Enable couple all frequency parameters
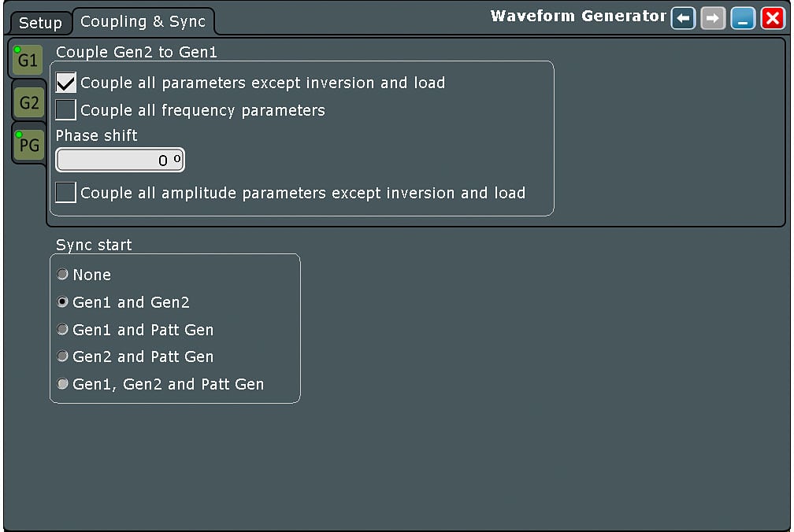794x532 pixels. pyautogui.click(x=66, y=110)
